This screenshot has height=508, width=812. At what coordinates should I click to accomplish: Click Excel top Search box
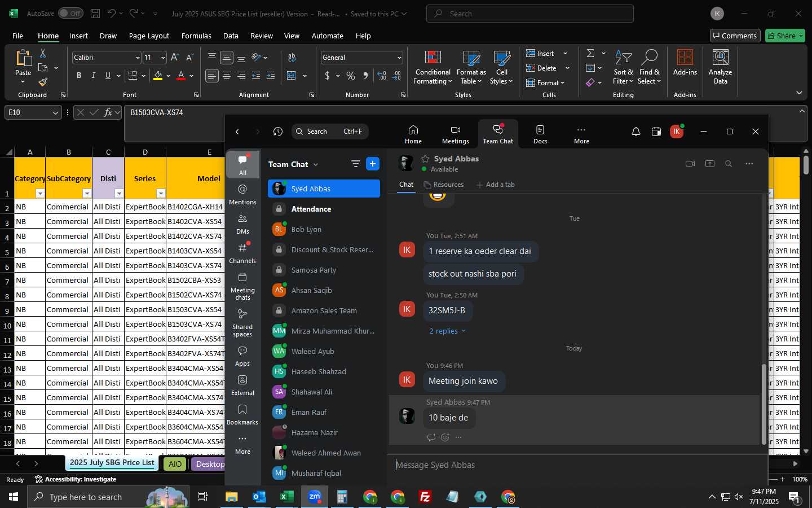click(x=530, y=14)
